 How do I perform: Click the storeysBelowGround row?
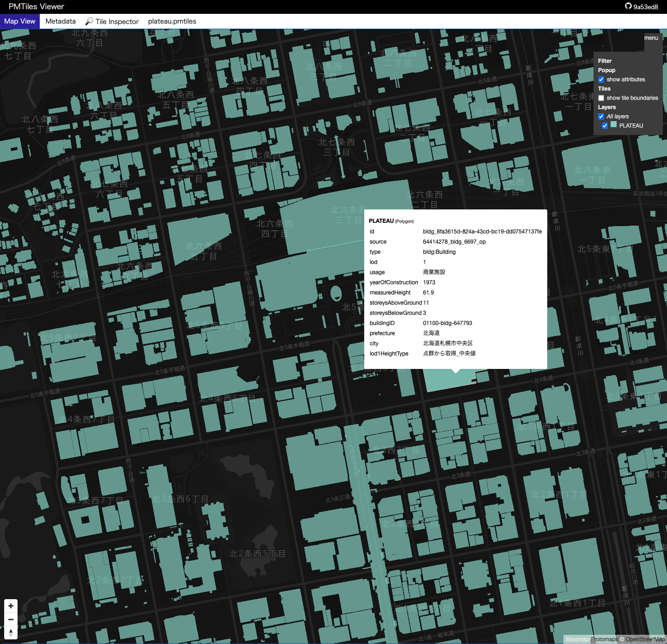pos(456,313)
